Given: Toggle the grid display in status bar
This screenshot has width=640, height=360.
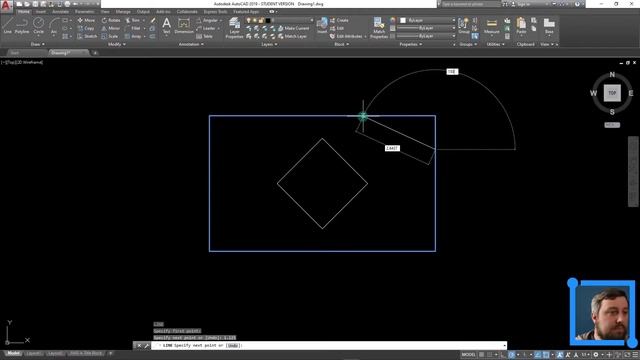Looking at the screenshot, I should pos(482,355).
